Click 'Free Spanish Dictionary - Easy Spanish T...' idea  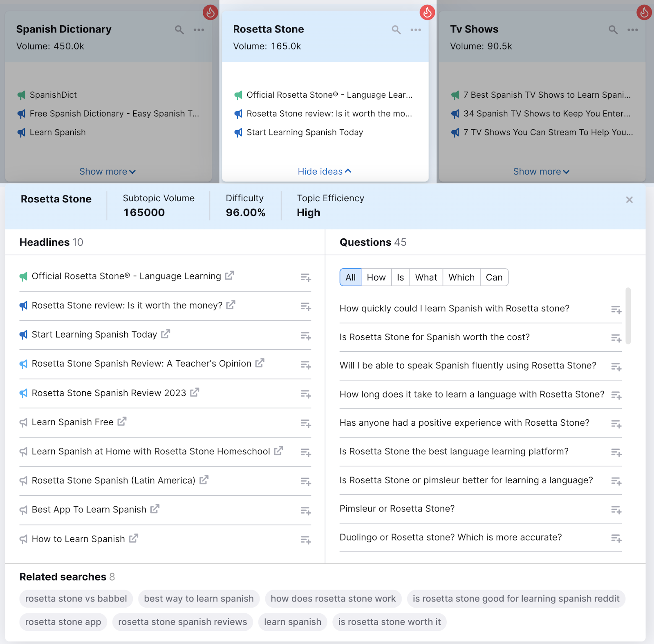(114, 114)
